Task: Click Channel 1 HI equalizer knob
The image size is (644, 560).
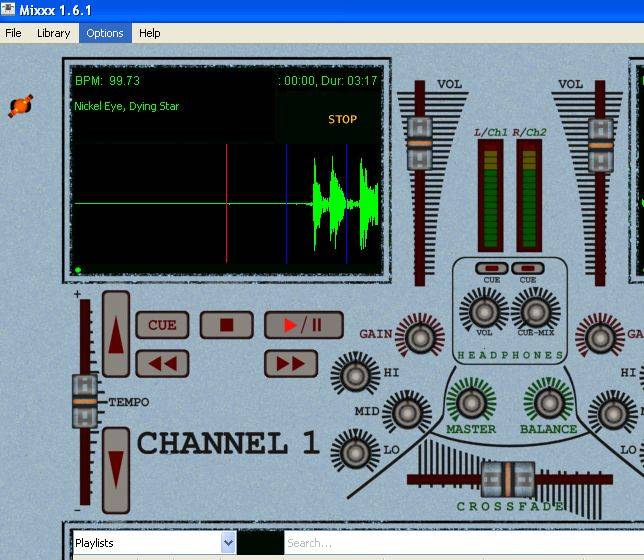Action: 356,376
